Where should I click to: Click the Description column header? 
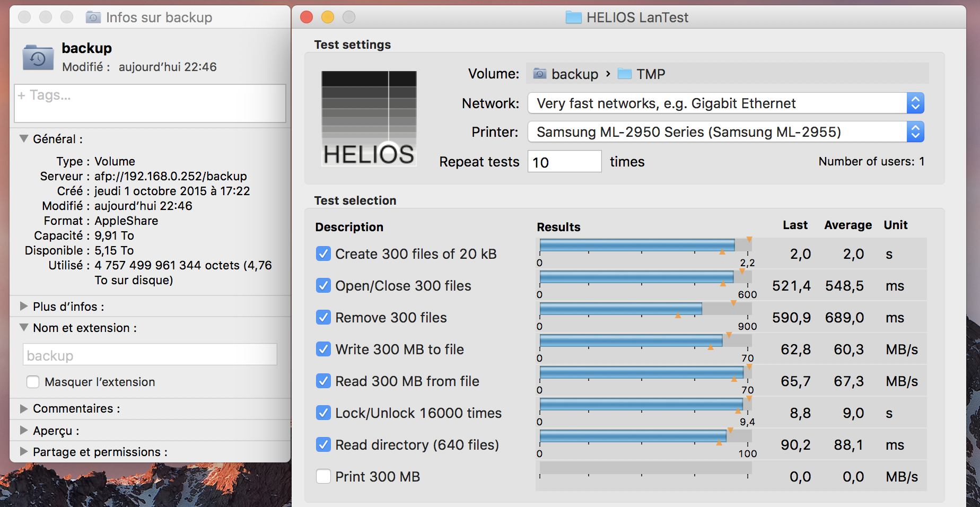(349, 227)
